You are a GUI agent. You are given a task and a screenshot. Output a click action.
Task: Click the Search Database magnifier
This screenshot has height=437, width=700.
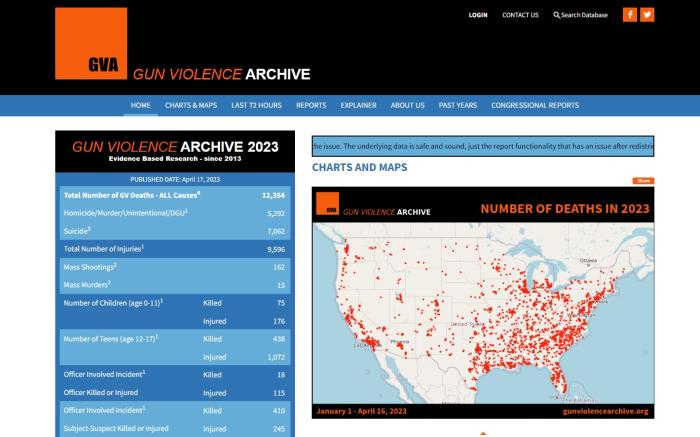[x=557, y=15]
